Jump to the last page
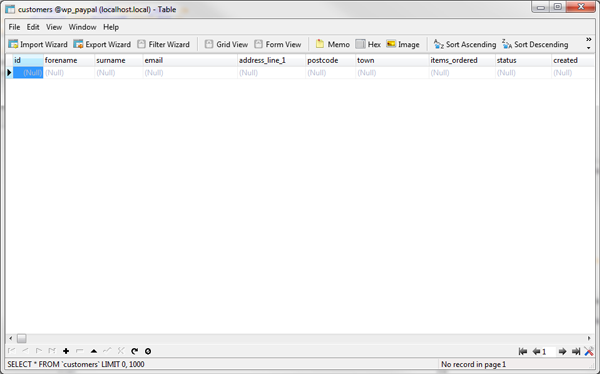The height and width of the screenshot is (374, 600). point(576,351)
